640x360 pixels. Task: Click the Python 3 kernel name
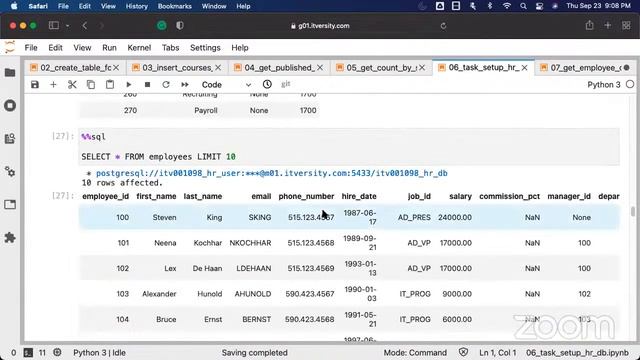click(604, 84)
